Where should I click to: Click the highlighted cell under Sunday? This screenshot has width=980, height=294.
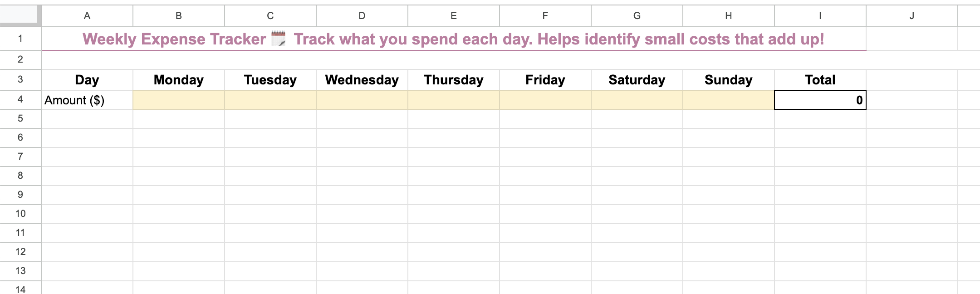pyautogui.click(x=728, y=100)
